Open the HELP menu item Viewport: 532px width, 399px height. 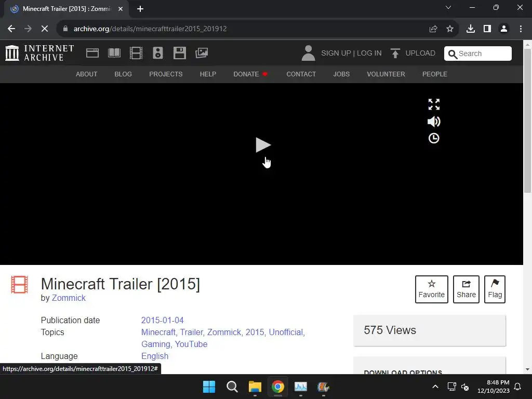(x=208, y=74)
